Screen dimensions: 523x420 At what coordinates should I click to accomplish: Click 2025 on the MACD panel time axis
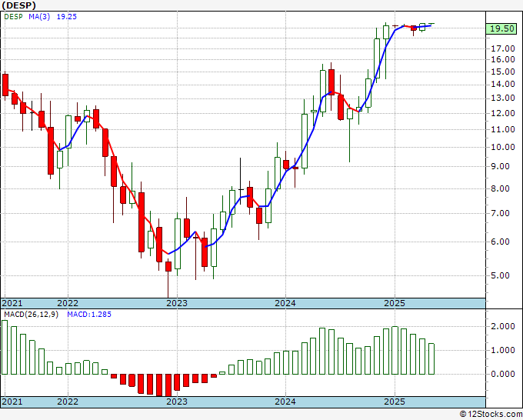pyautogui.click(x=395, y=402)
